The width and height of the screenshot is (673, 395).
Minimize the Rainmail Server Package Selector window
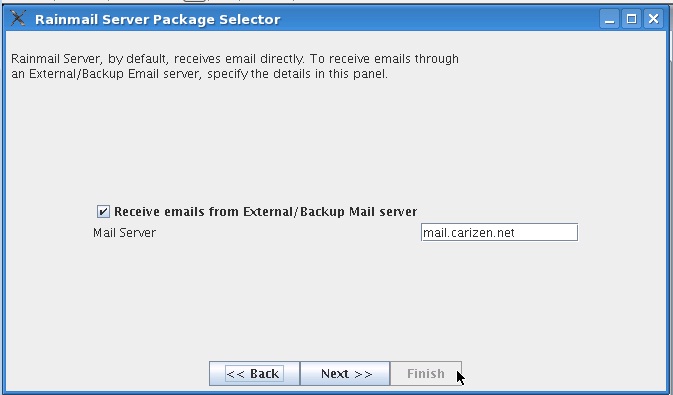(609, 19)
